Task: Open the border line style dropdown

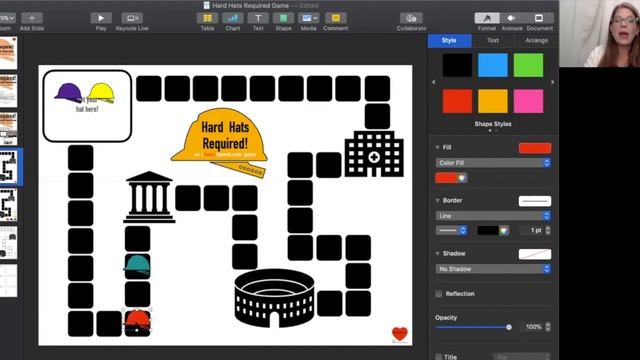Action: coord(451,231)
